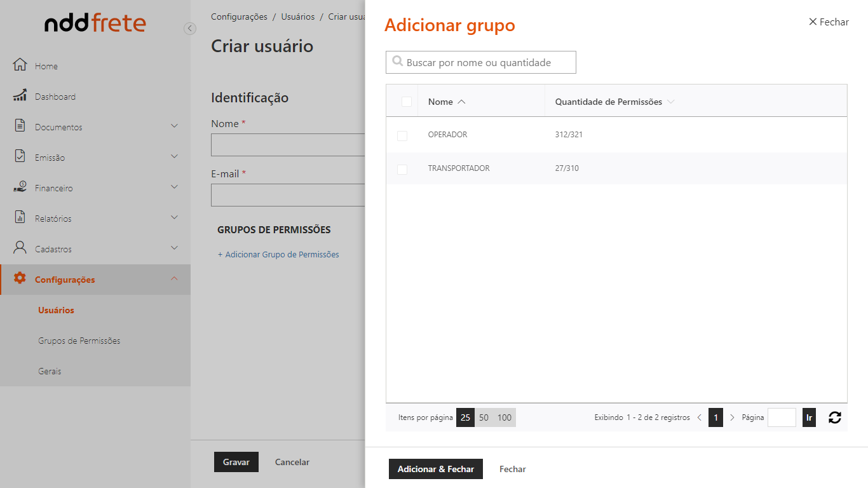Expand the Emissão menu chevron
Screen dimensions: 868x488
(174, 156)
